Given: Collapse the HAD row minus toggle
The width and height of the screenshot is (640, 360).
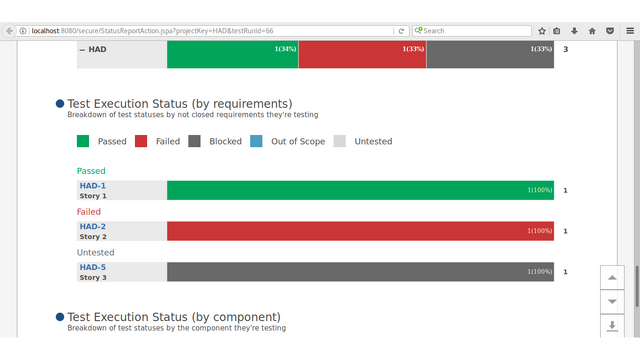Looking at the screenshot, I should point(82,50).
